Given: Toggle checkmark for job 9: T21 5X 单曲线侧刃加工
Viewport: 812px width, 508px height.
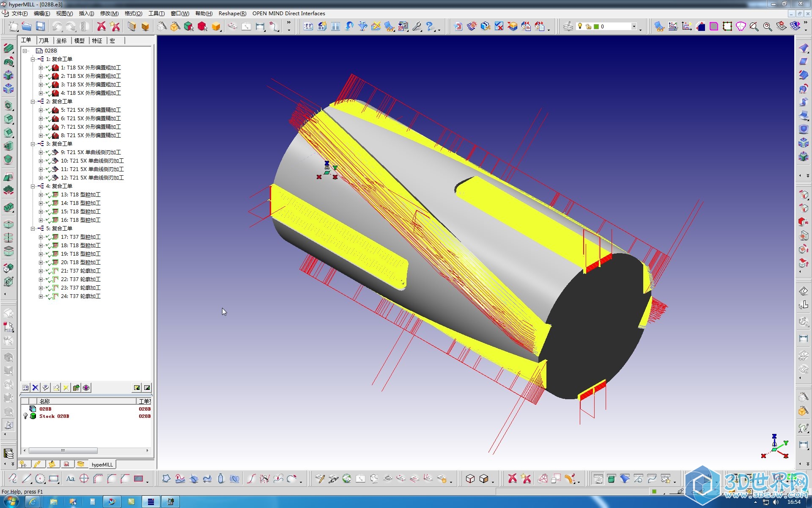Looking at the screenshot, I should pyautogui.click(x=48, y=152).
